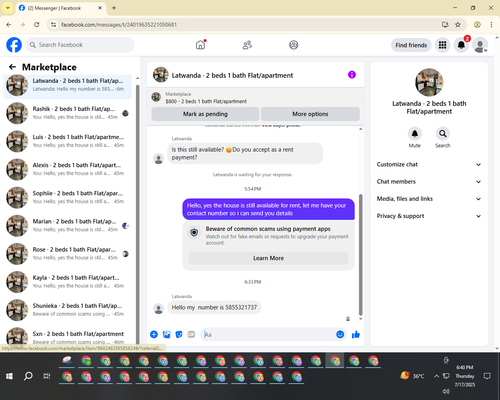Image resolution: width=500 pixels, height=400 pixels.
Task: Open the Groups icon in top navigation
Action: point(293,45)
